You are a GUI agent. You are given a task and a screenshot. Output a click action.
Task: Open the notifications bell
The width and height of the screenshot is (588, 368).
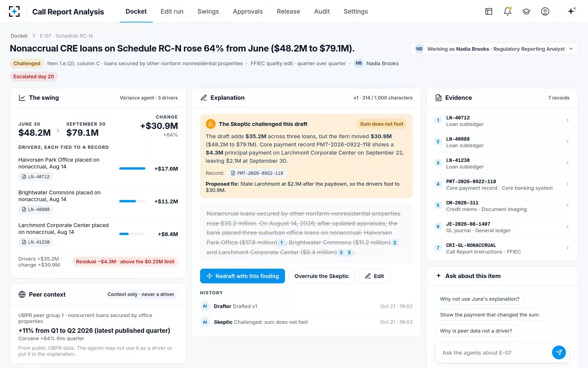pyautogui.click(x=508, y=11)
